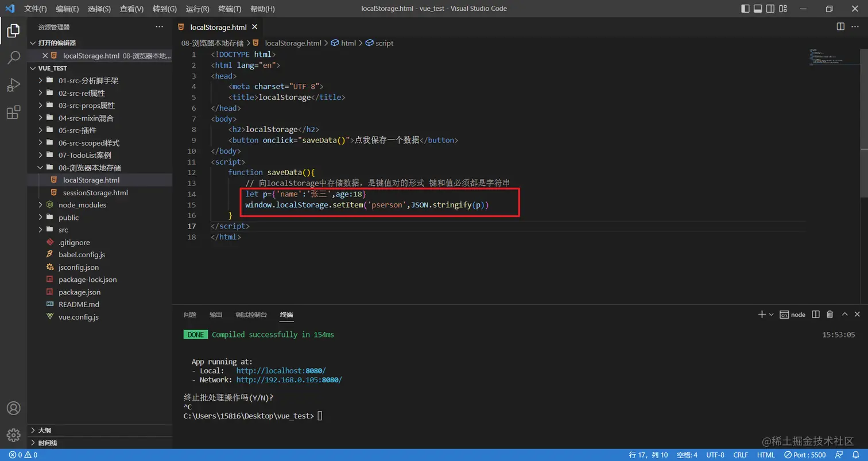Click the script breadcrumb segment

pos(379,43)
